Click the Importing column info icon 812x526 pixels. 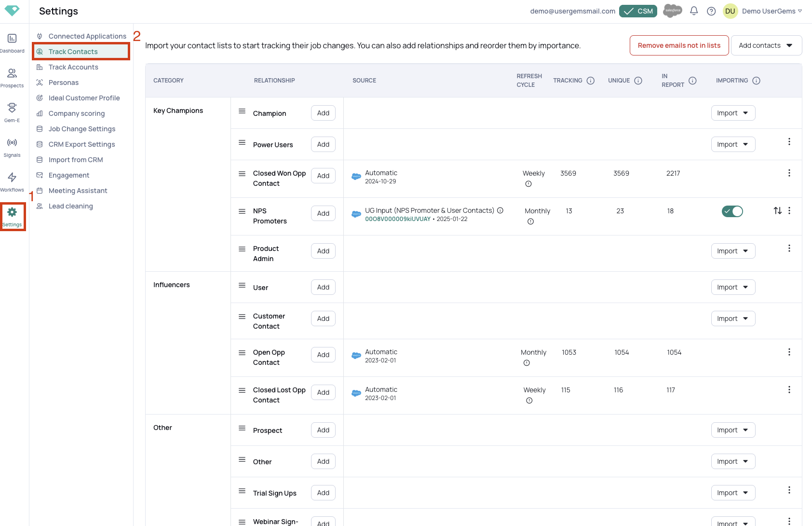(756, 81)
